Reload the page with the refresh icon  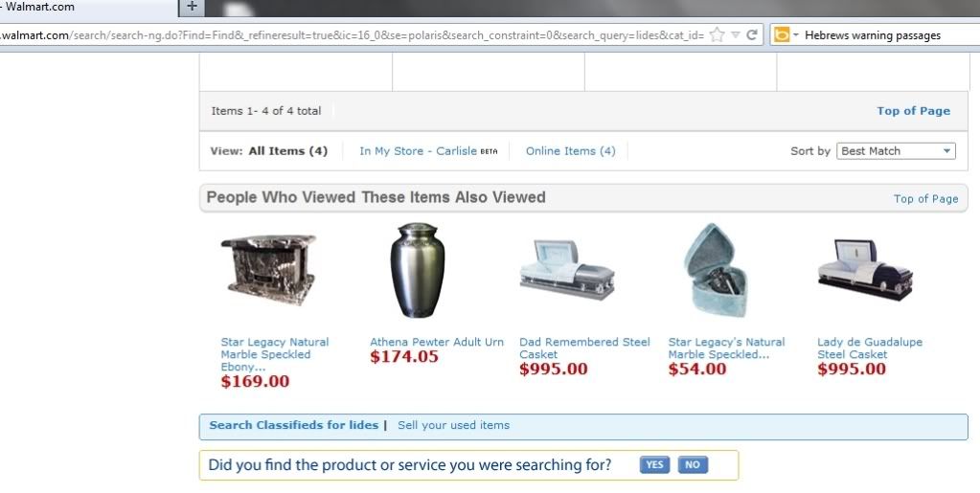(x=752, y=35)
